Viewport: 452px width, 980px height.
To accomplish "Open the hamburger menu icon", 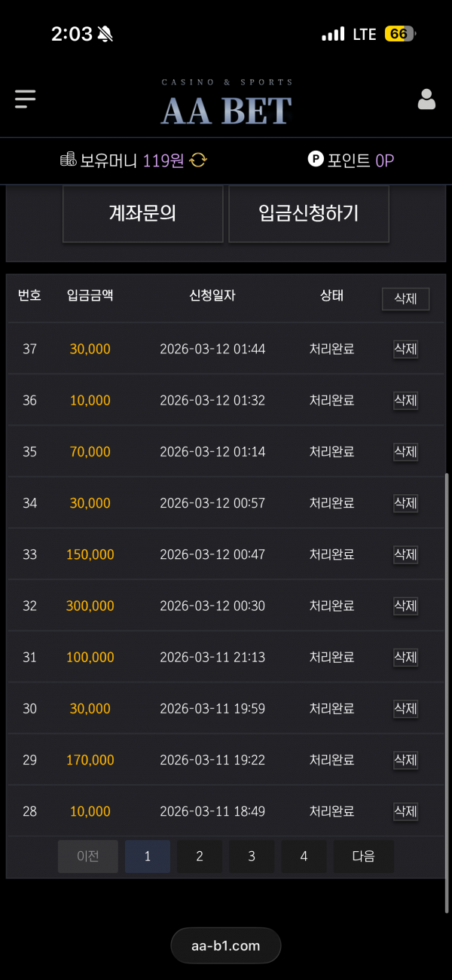I will 25,99.
